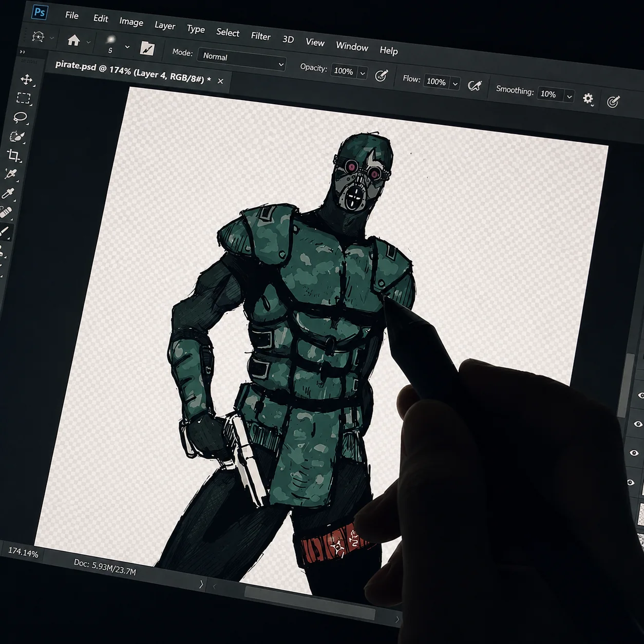Select the Rectangular Marquee tool
This screenshot has width=644, height=644.
point(24,98)
